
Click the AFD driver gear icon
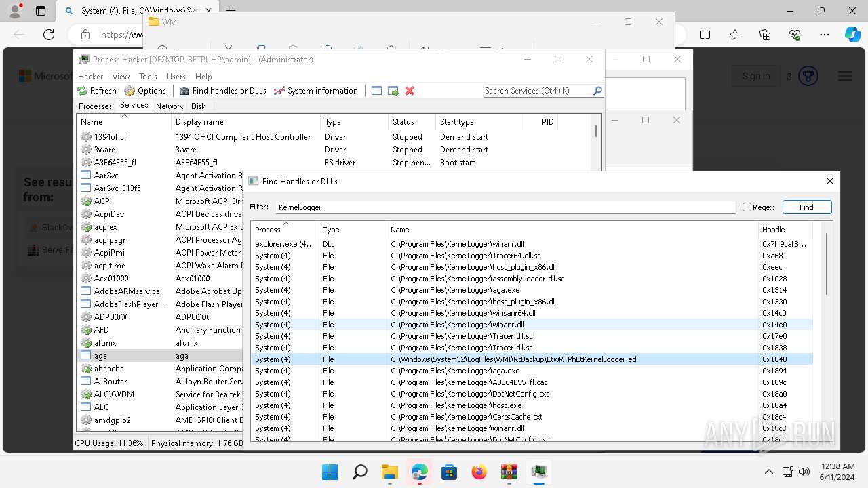pos(86,330)
